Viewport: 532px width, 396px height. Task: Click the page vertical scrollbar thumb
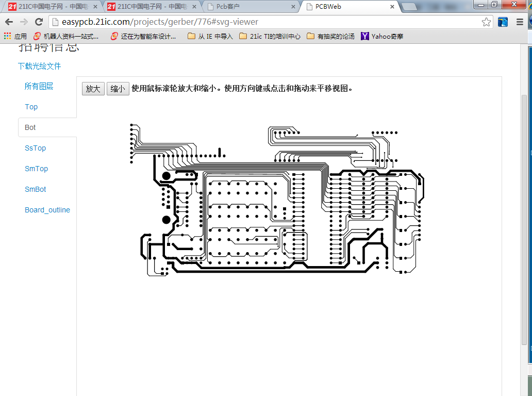tap(524, 221)
